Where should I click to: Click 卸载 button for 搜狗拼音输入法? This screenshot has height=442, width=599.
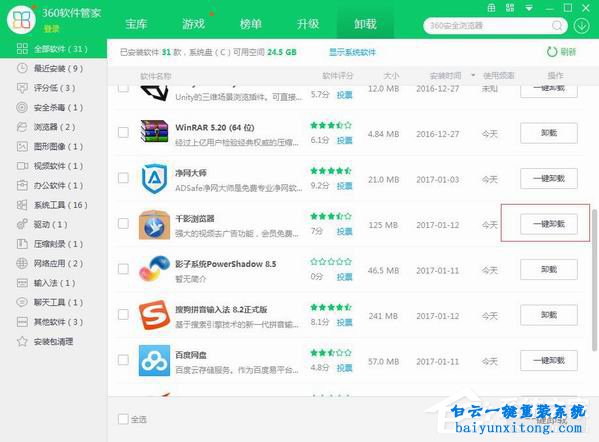tap(549, 315)
